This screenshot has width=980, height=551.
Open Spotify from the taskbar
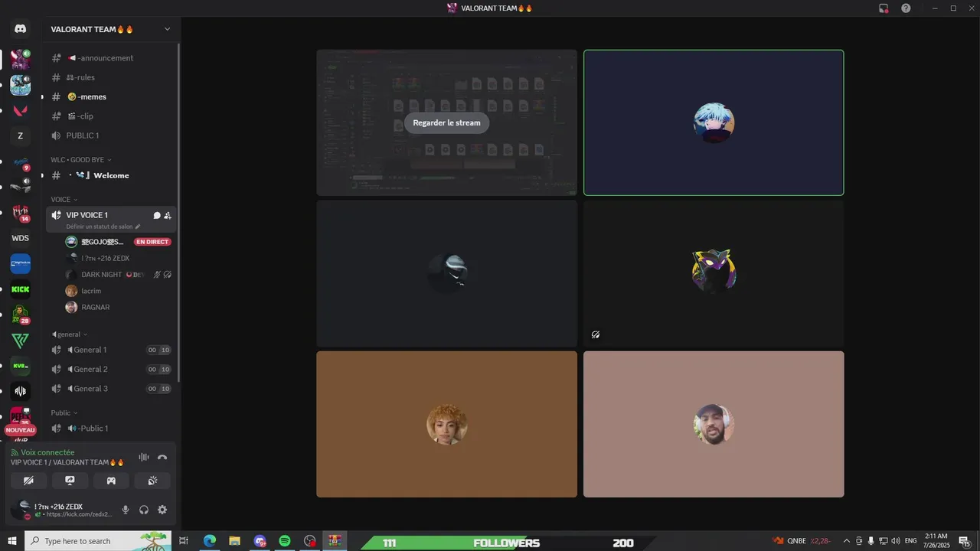tap(285, 541)
